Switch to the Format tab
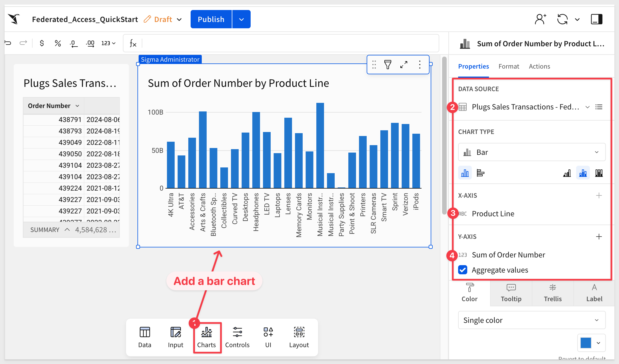619x364 pixels. 509,66
